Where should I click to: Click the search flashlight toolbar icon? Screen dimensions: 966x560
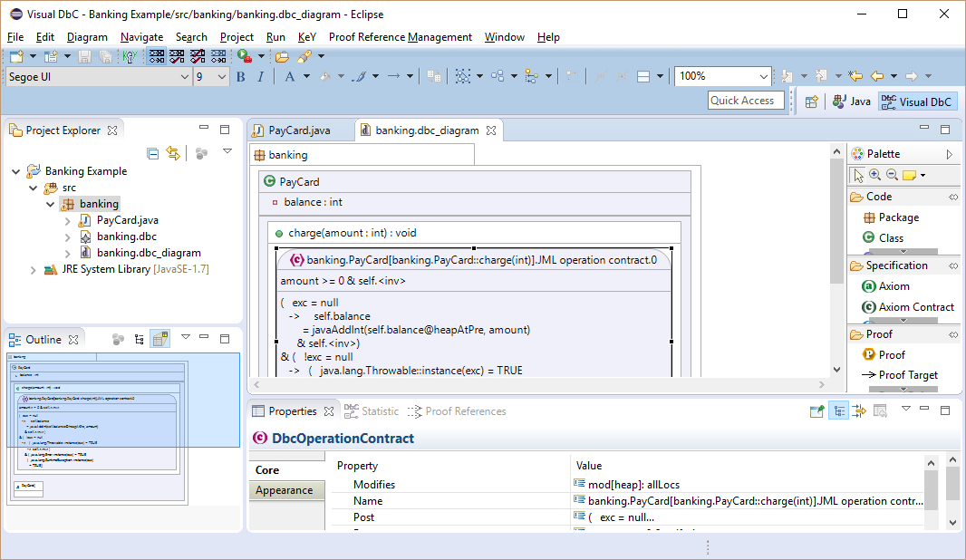(x=304, y=57)
